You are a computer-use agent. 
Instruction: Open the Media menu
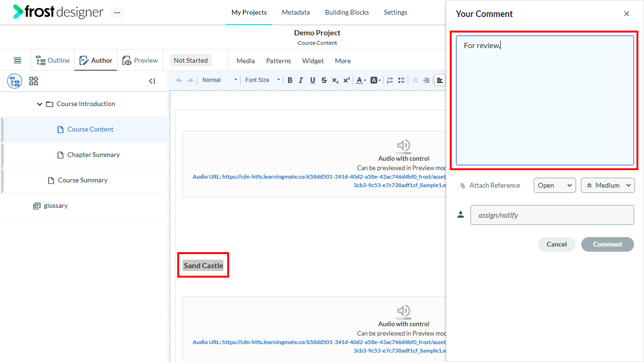246,61
